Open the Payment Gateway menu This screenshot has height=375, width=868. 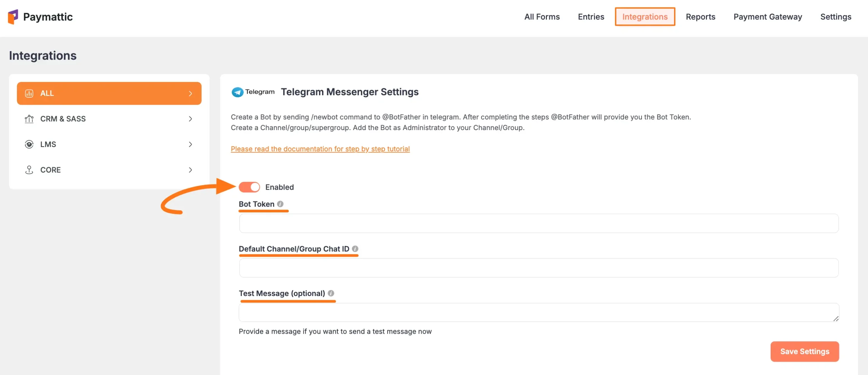point(768,17)
